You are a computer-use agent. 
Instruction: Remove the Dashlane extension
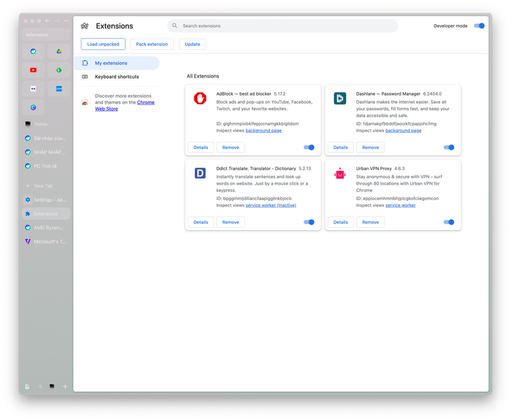tap(371, 148)
